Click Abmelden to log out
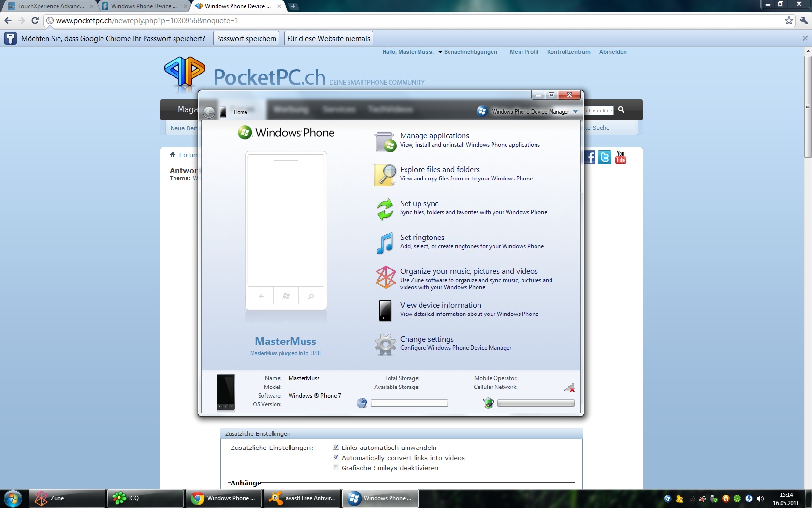Screen dimensions: 812x508 coord(613,52)
